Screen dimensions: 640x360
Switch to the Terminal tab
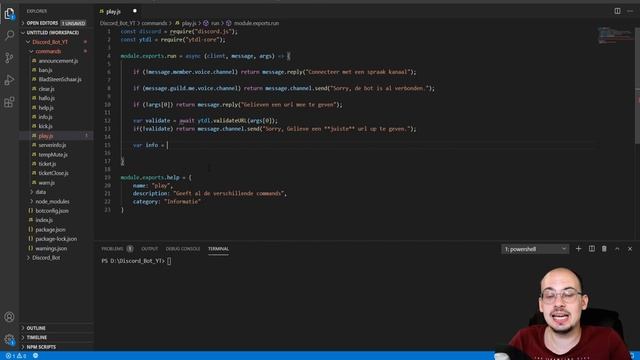[x=218, y=249]
